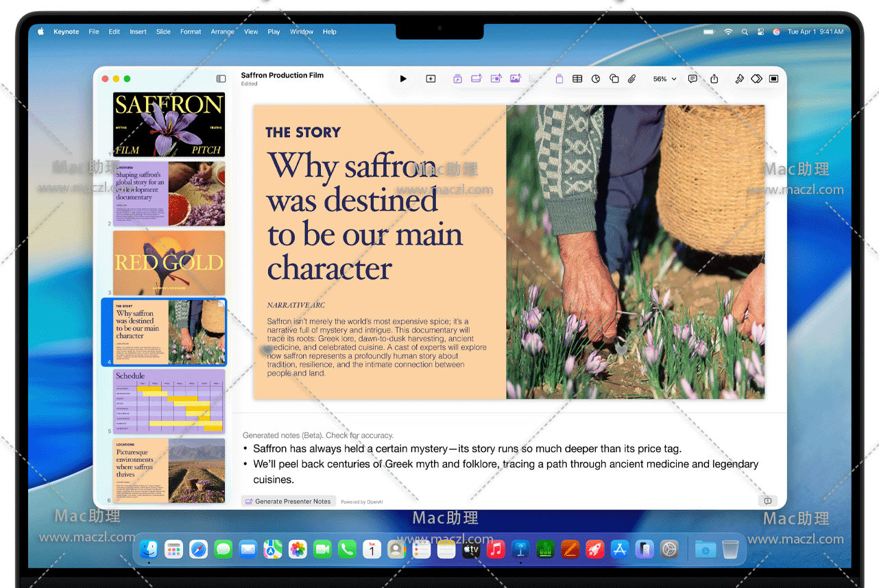Open the File menu
Viewport: 879px width, 588px height.
[x=94, y=32]
